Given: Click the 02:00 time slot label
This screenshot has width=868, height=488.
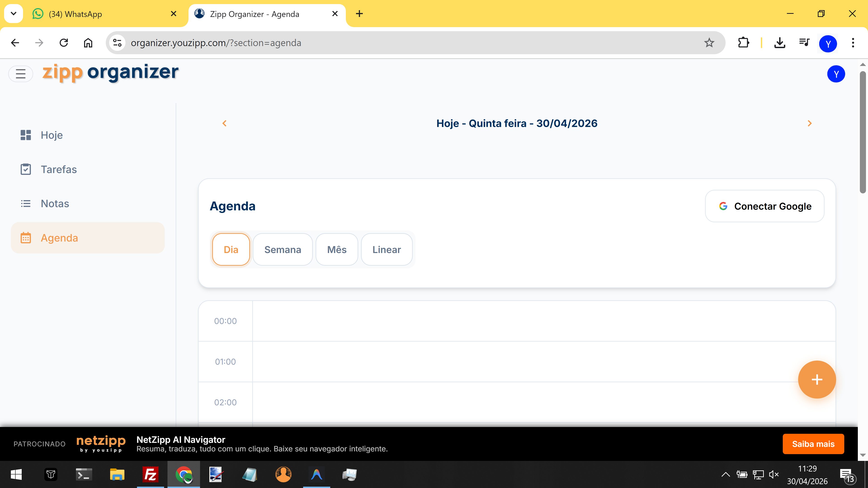Looking at the screenshot, I should [225, 402].
